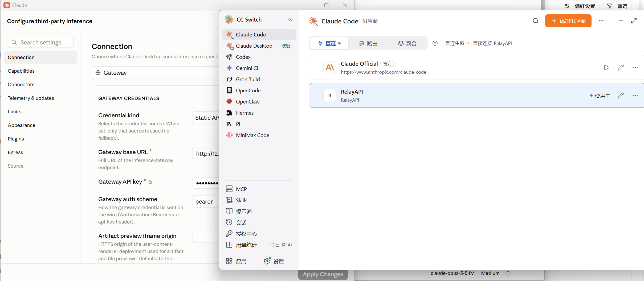This screenshot has height=281, width=644.
Task: Edit the Claude Official provider
Action: (x=621, y=68)
